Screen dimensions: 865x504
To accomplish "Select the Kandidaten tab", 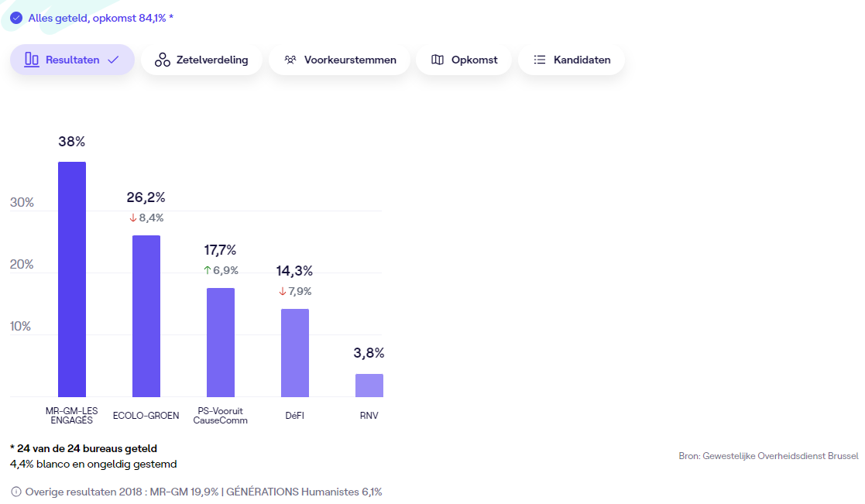I will click(x=571, y=60).
